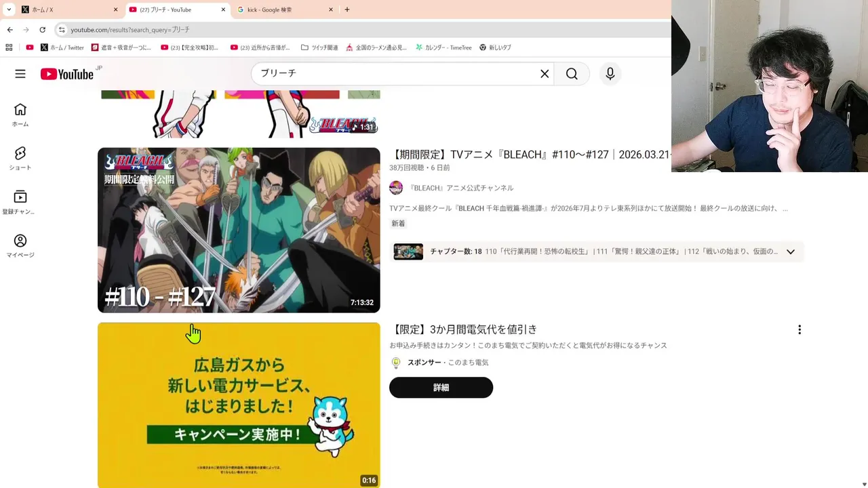Click the video description text TVアニメ最終クール
This screenshot has height=488, width=868.
tap(589, 209)
